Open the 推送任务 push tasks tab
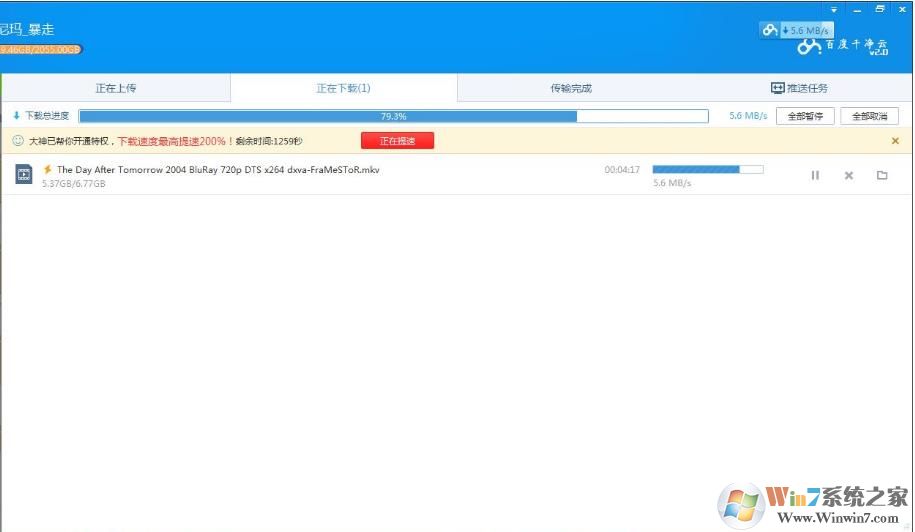The height and width of the screenshot is (532, 915). coord(799,88)
